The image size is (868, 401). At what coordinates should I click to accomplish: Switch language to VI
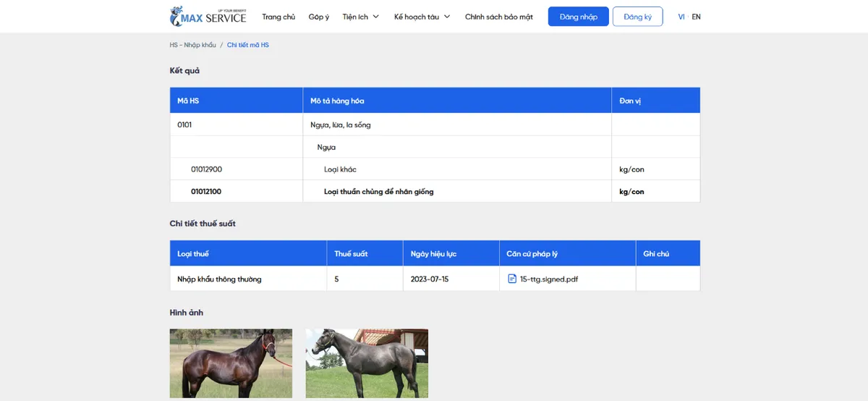(681, 17)
